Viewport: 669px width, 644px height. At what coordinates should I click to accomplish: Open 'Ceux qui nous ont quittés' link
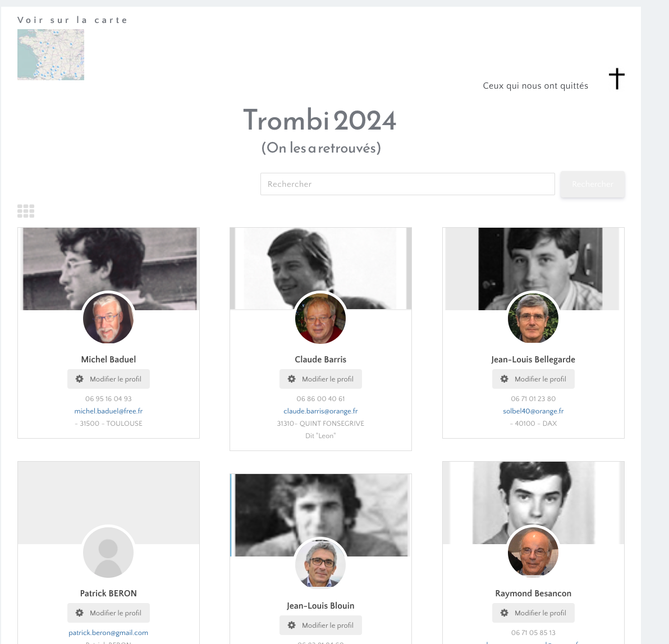(x=535, y=86)
